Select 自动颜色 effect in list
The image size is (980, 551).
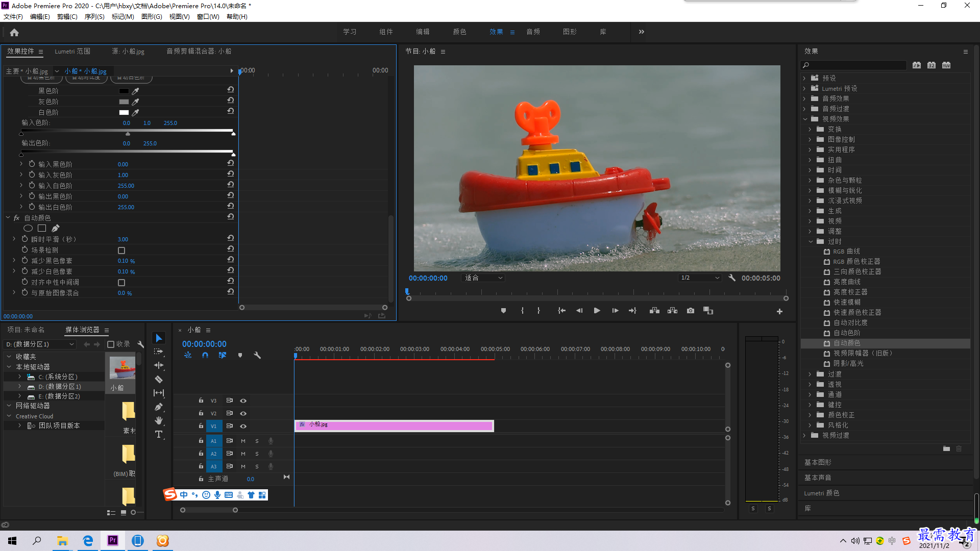[x=847, y=343]
